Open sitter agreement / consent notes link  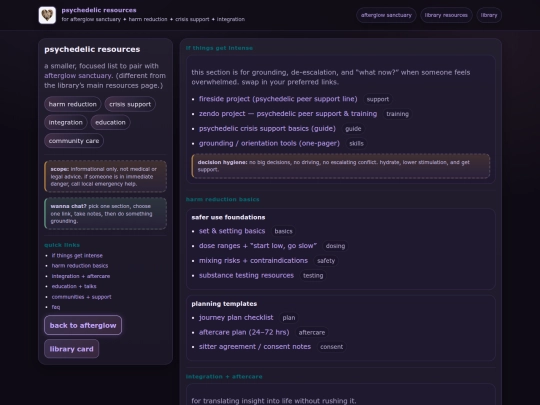[255, 346]
